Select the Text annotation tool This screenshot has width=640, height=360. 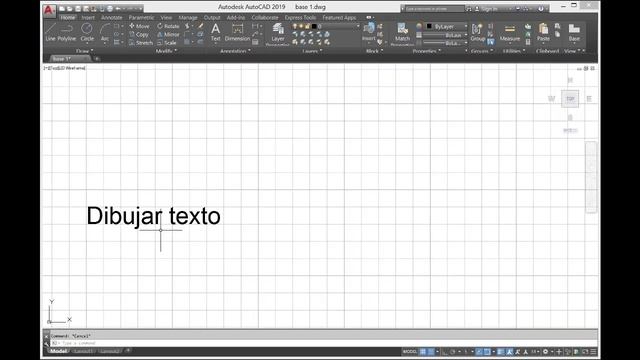[x=216, y=32]
